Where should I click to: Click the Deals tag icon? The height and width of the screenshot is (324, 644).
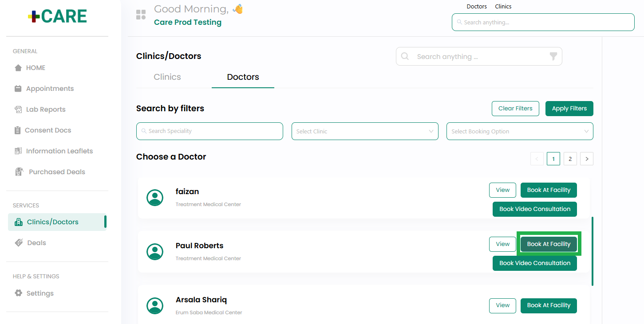[x=19, y=243]
